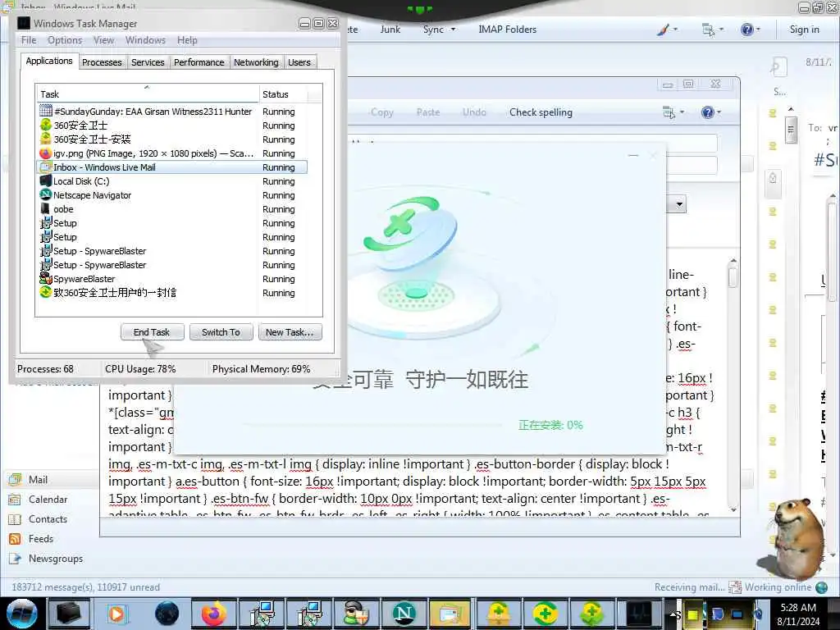Click Check spelling in compose toolbar

coord(541,112)
